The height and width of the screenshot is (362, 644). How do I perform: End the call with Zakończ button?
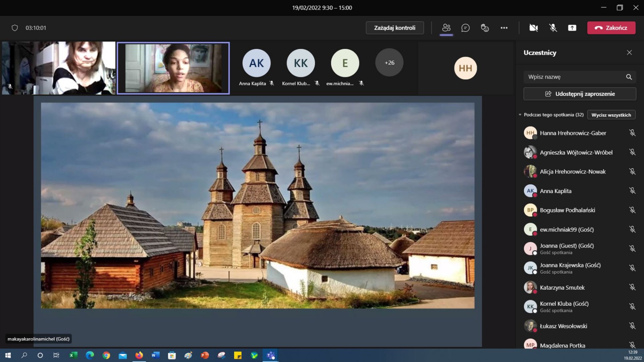(611, 28)
